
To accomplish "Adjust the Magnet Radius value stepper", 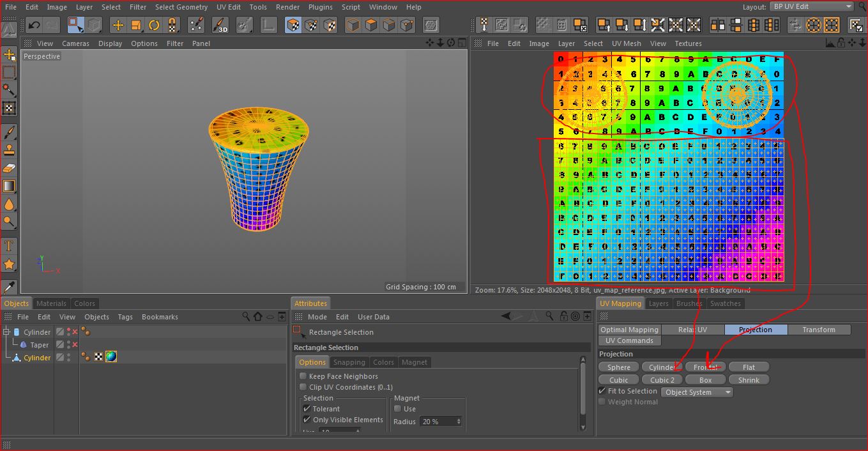I will click(x=458, y=422).
